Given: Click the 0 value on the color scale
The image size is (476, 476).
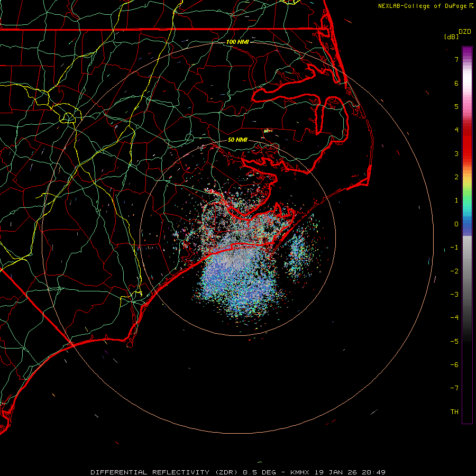Looking at the screenshot, I should (x=456, y=224).
